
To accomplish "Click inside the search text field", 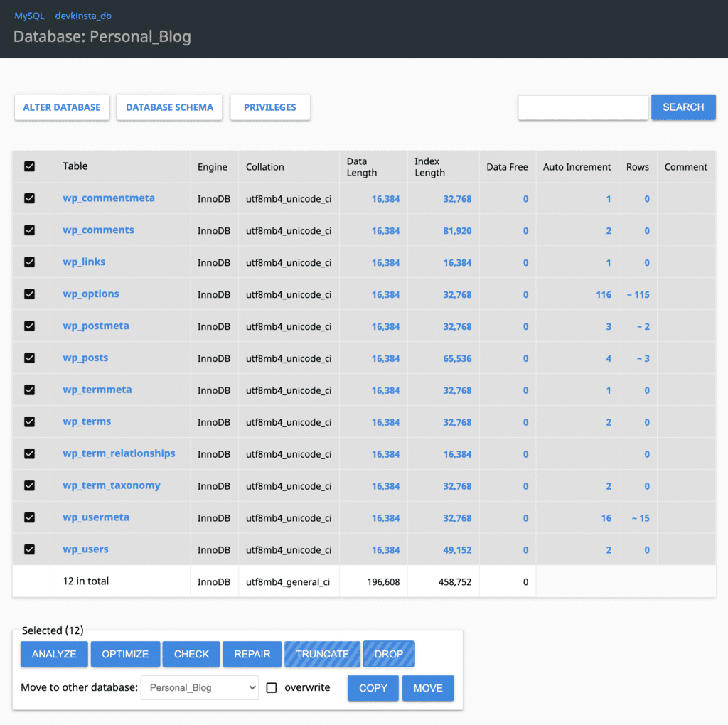I will coord(582,107).
